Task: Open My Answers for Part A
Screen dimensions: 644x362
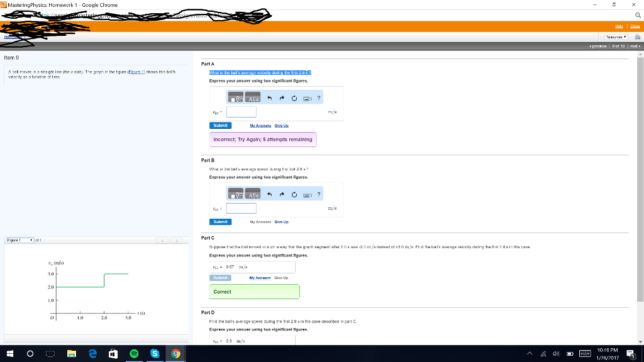Action: pos(260,125)
